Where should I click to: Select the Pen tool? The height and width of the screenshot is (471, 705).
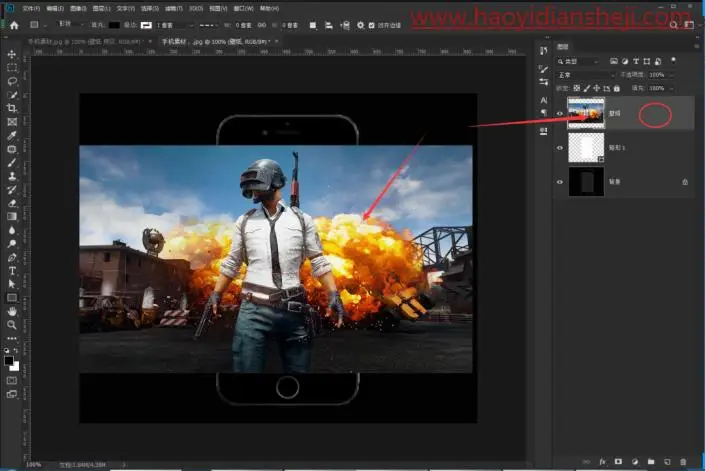pos(12,258)
